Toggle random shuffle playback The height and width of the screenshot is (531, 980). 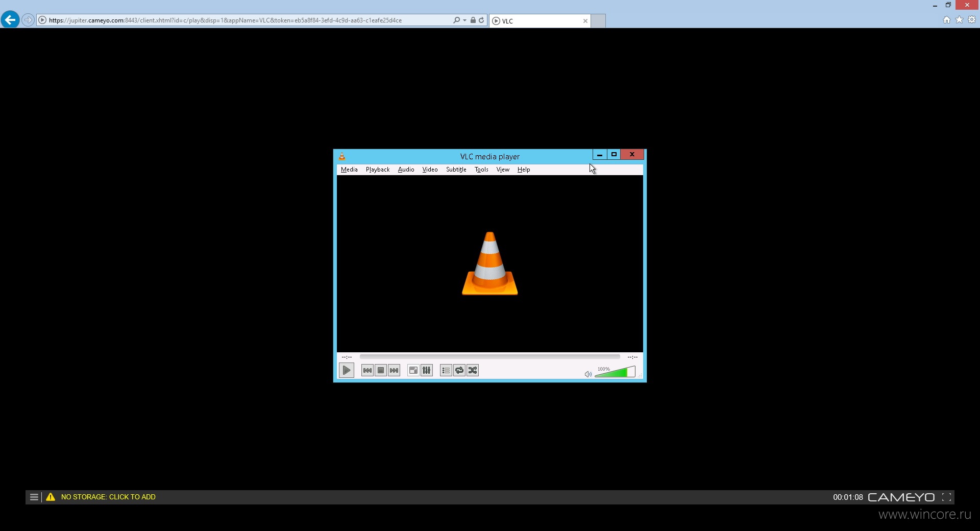pos(473,370)
